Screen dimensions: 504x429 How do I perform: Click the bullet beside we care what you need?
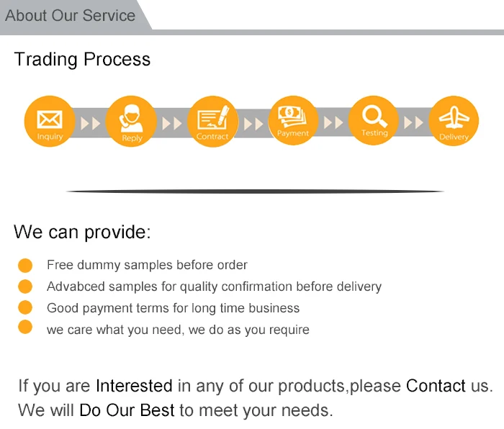(25, 328)
